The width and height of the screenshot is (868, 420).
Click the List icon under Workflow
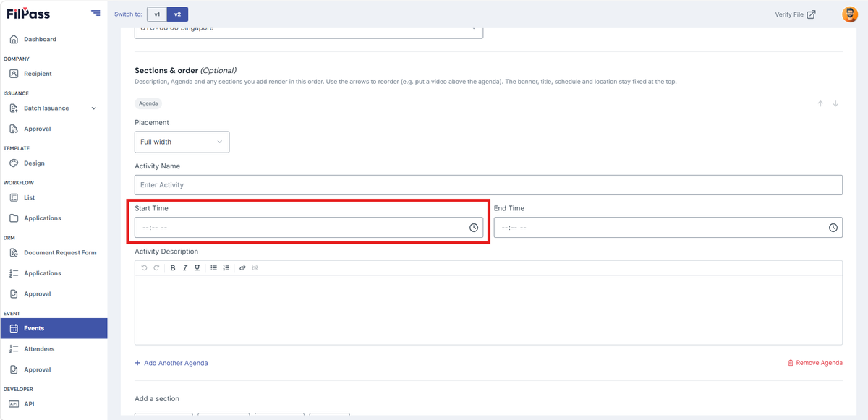pyautogui.click(x=14, y=197)
